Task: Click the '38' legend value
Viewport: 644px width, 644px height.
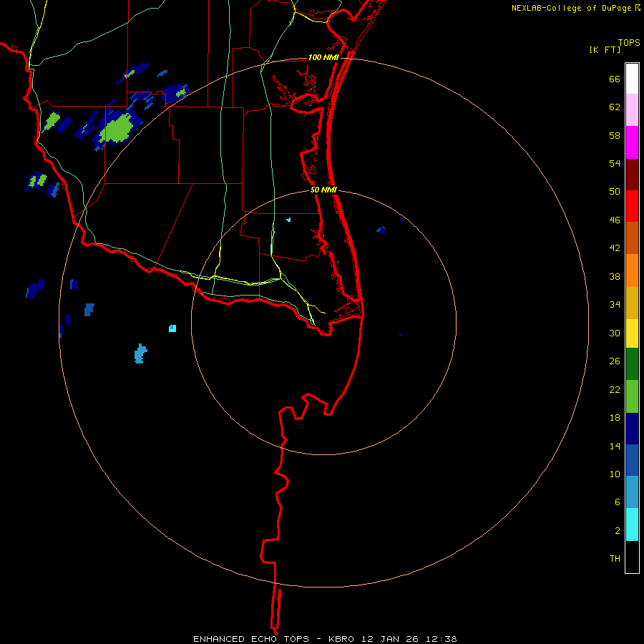Action: coord(615,276)
